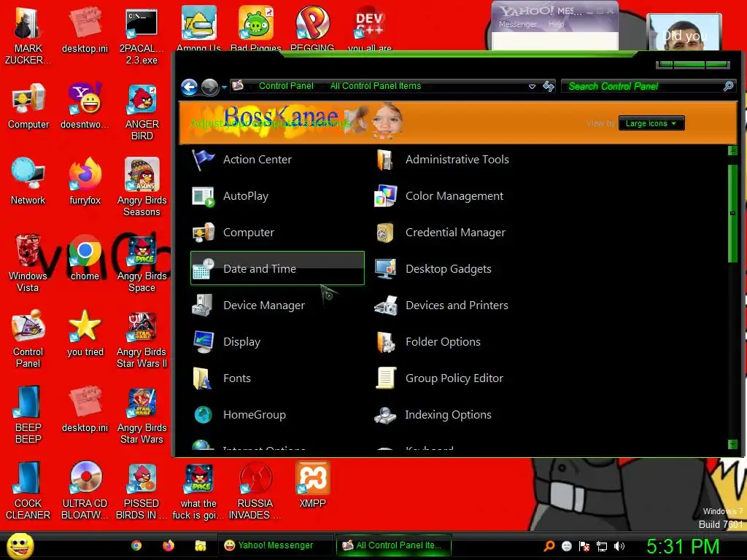Open the Color Management icon
The height and width of the screenshot is (560, 747).
click(385, 196)
